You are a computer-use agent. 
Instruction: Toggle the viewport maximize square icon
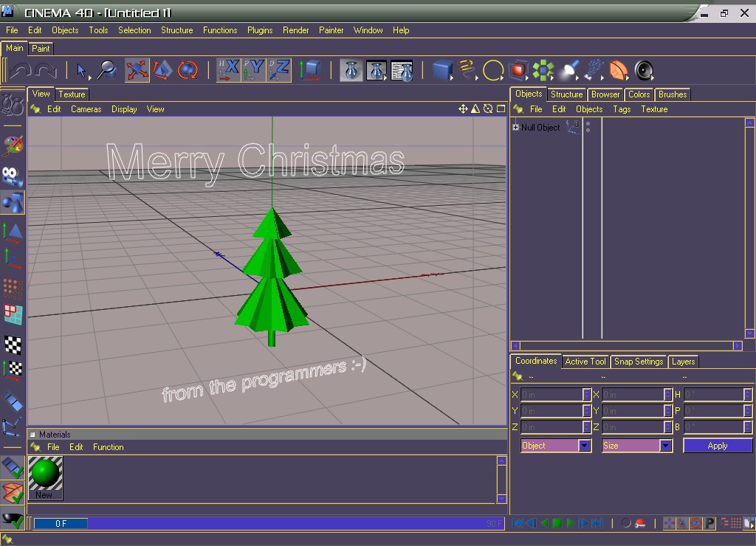(501, 109)
